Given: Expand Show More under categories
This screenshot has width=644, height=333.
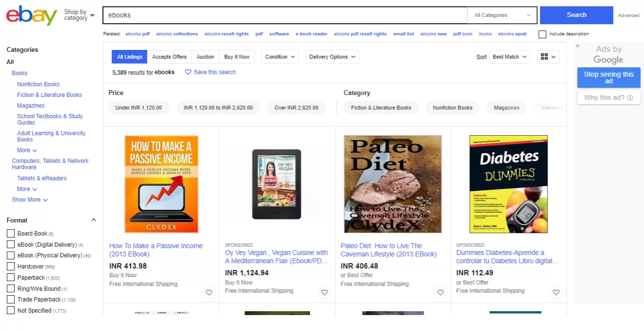Looking at the screenshot, I should tap(29, 199).
